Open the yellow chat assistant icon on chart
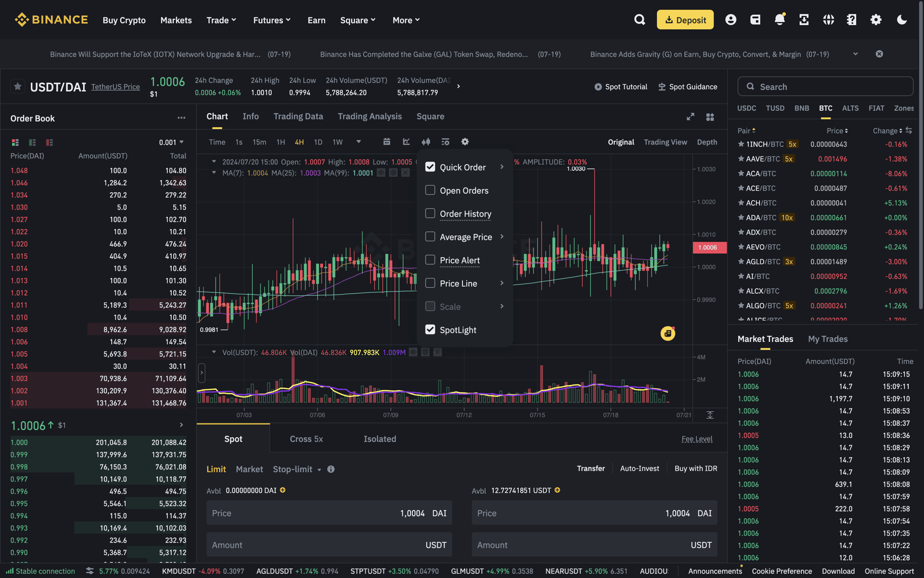 pos(668,333)
